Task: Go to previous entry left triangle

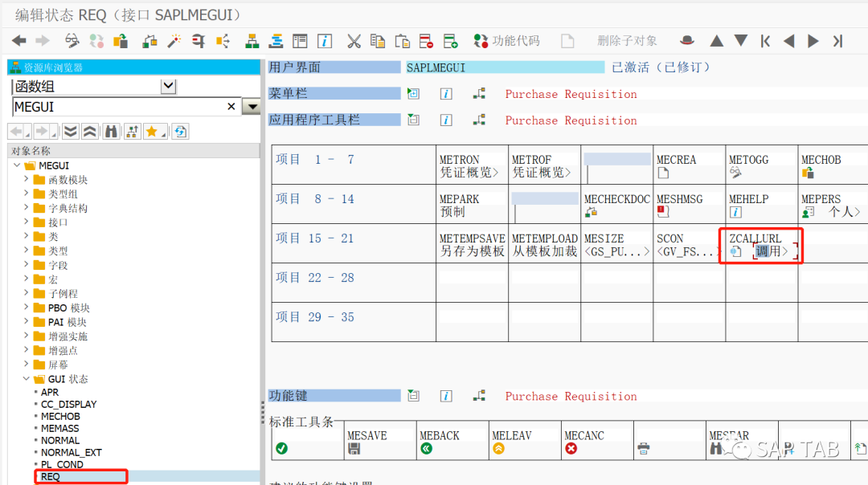Action: tap(789, 41)
